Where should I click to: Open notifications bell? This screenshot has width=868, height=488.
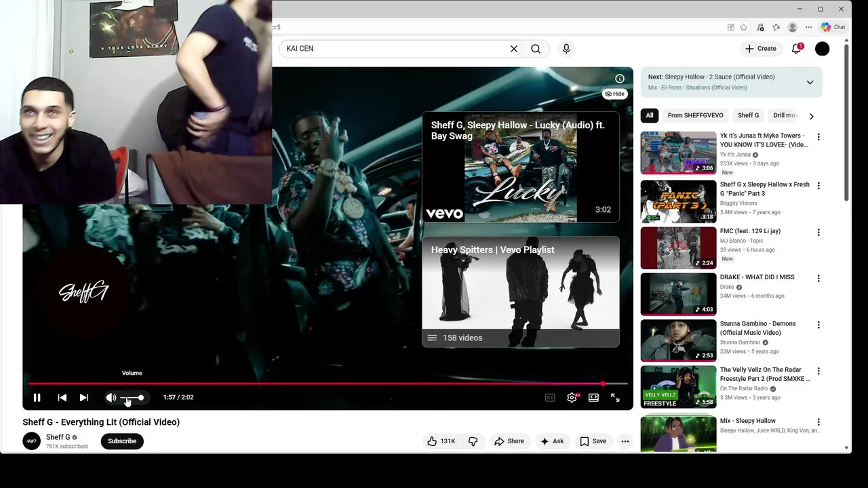click(797, 49)
